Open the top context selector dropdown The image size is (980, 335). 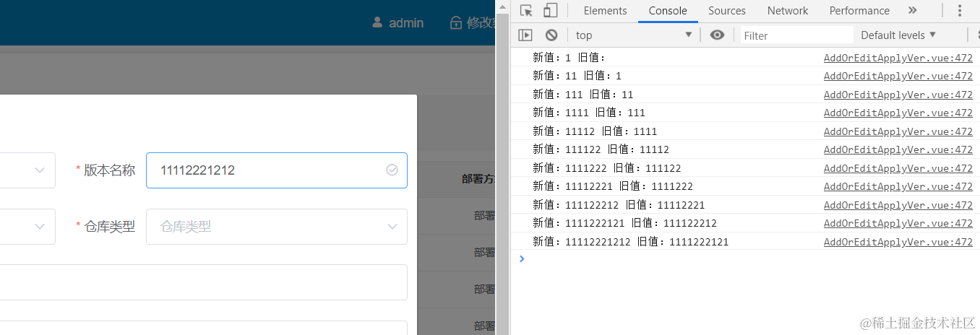click(x=633, y=35)
